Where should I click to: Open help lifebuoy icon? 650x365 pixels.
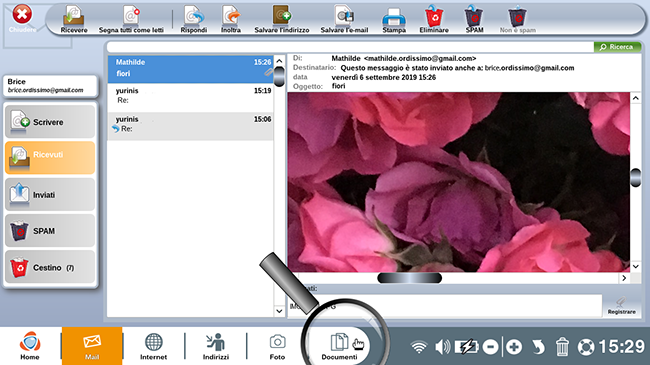coord(586,347)
